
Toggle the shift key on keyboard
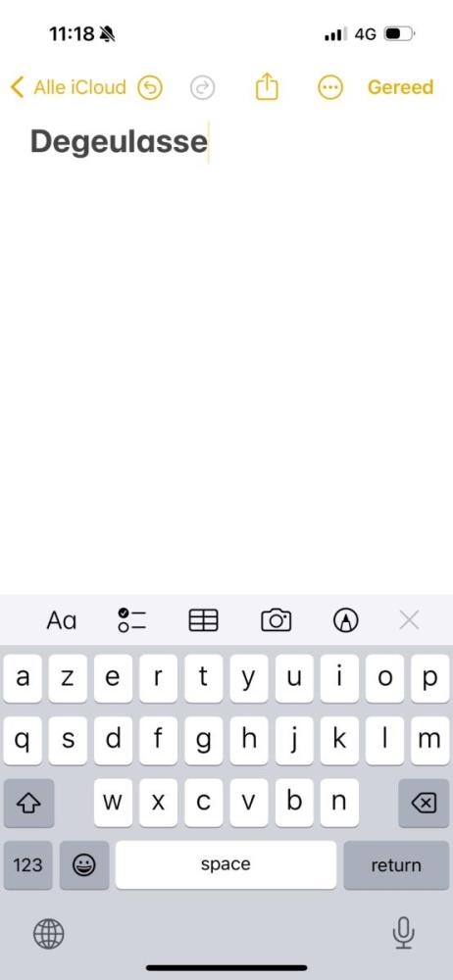(x=28, y=803)
